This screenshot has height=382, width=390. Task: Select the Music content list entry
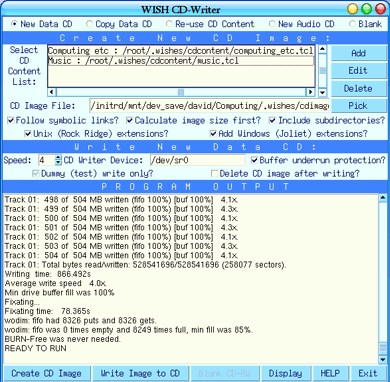[x=181, y=61]
